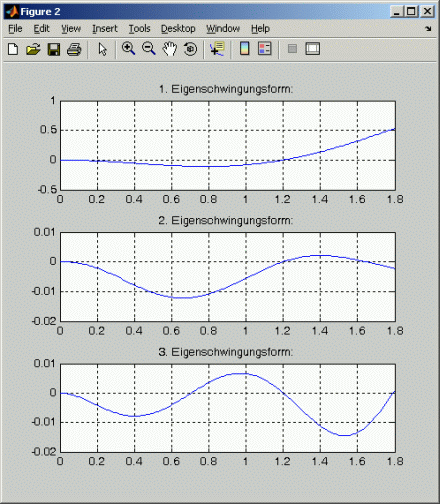
Task: Save figure with the floppy disk icon
Action: tap(54, 49)
